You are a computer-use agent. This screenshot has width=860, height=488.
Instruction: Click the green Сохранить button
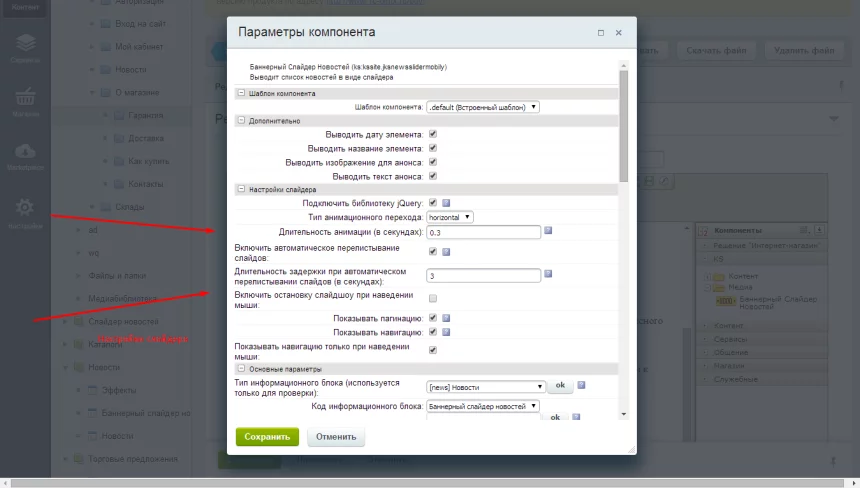[x=267, y=436]
